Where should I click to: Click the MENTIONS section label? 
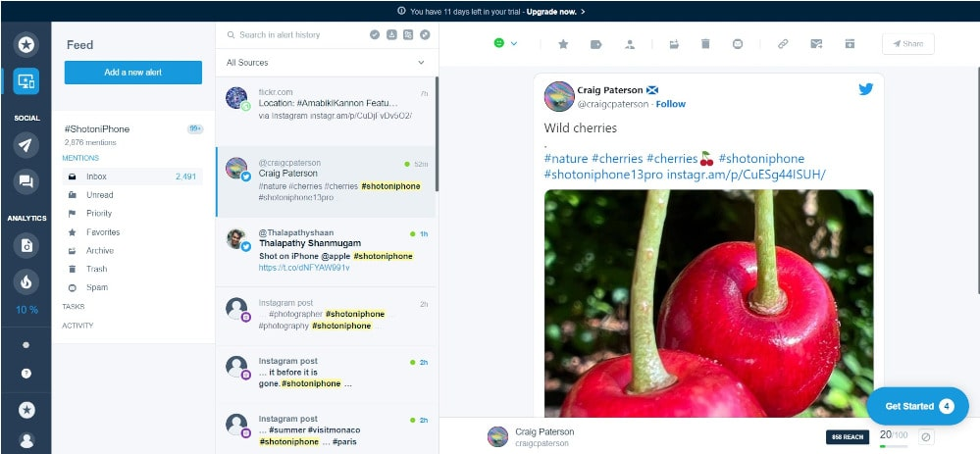point(80,158)
